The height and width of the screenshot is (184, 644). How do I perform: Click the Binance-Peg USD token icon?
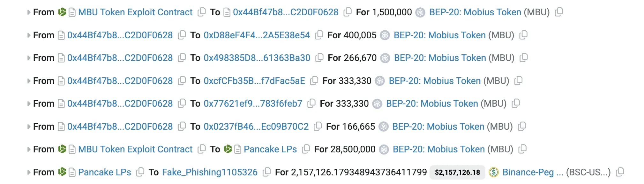[x=494, y=172]
